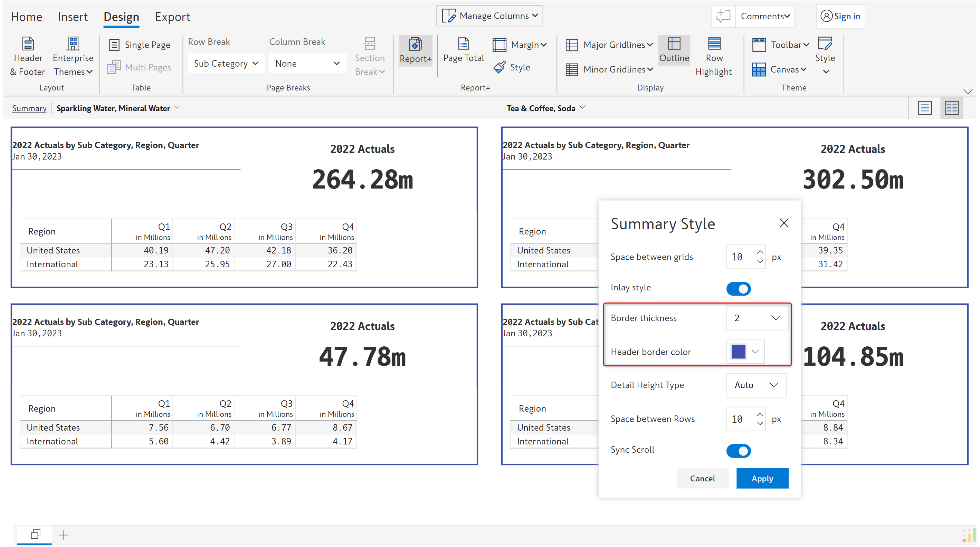
Task: Open Enterprise Themes gallery
Action: click(x=73, y=44)
